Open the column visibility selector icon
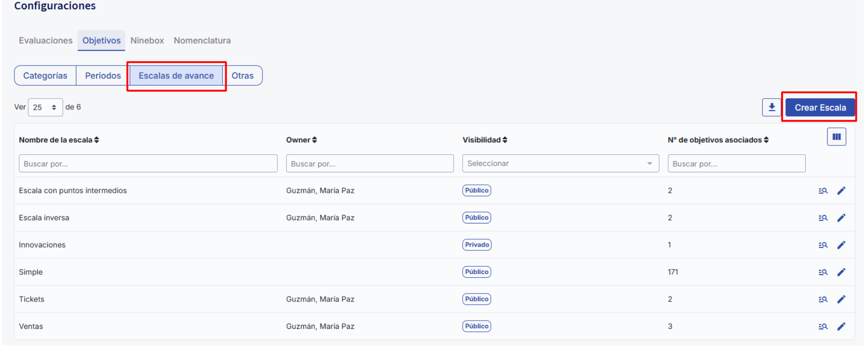This screenshot has height=347, width=868. pyautogui.click(x=836, y=137)
